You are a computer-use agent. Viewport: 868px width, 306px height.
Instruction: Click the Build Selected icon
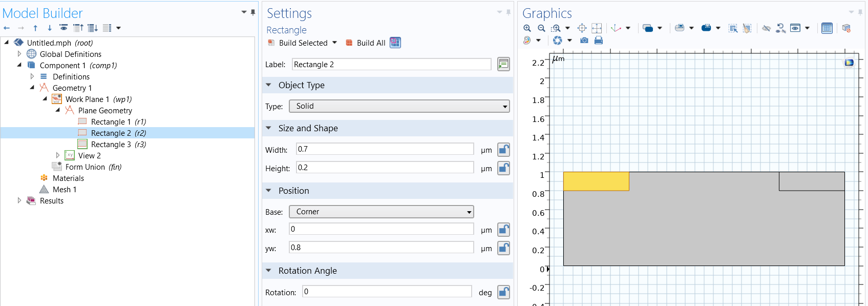coord(271,43)
